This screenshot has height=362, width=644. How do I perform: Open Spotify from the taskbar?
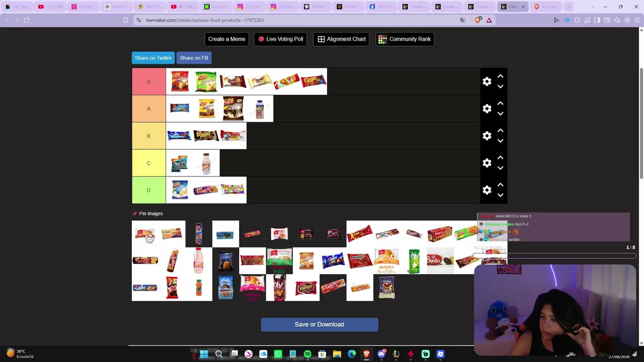307,354
